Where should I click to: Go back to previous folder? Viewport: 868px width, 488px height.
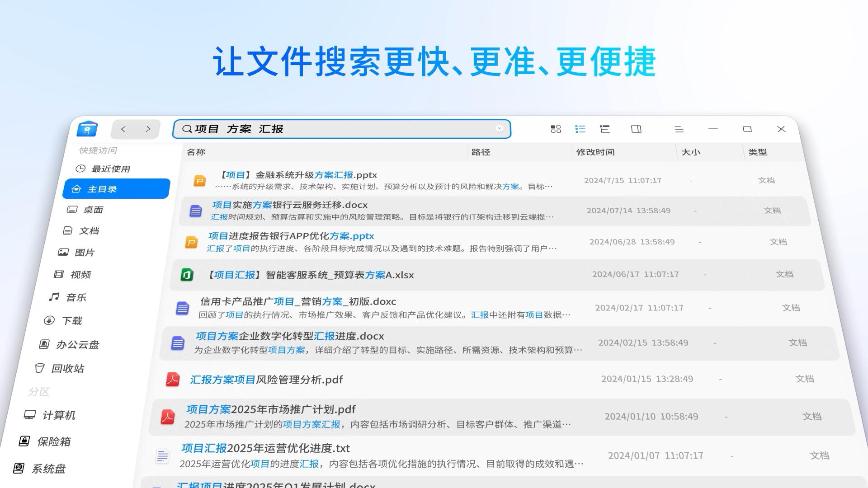pyautogui.click(x=123, y=129)
